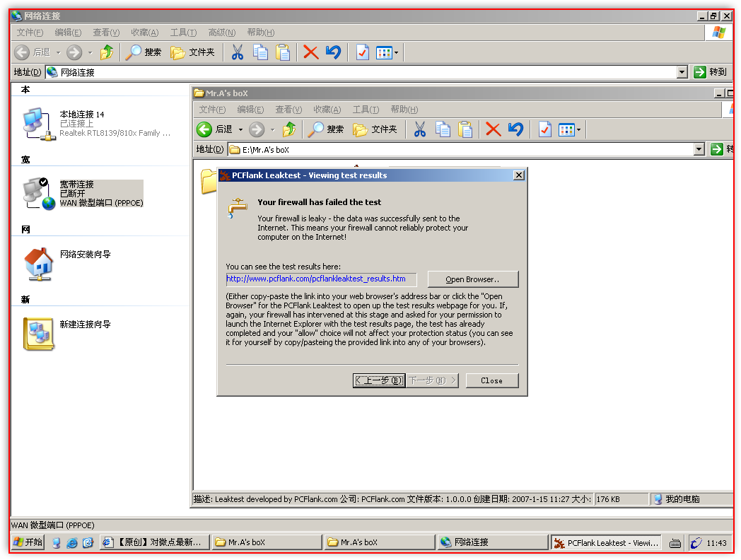The height and width of the screenshot is (560, 741).
Task: Open address bar dropdown showing 网络连接
Action: (x=682, y=72)
